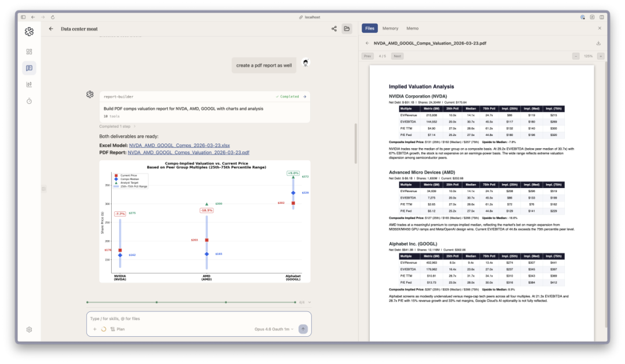
Task: Open the analytics chart sidebar icon
Action: click(x=29, y=84)
